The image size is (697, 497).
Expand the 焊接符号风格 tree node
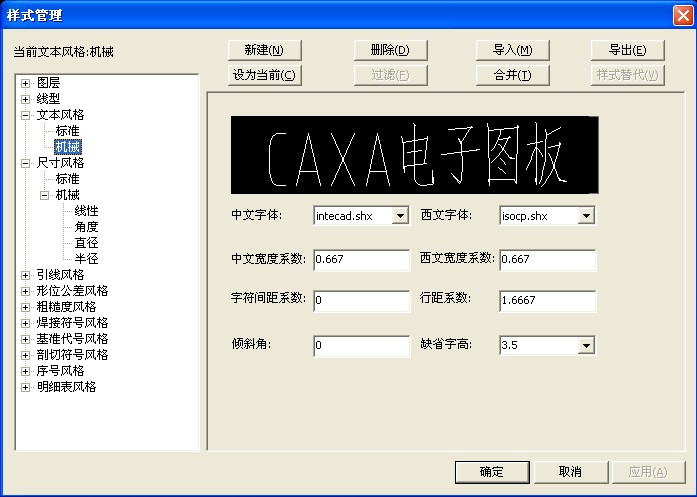25,323
